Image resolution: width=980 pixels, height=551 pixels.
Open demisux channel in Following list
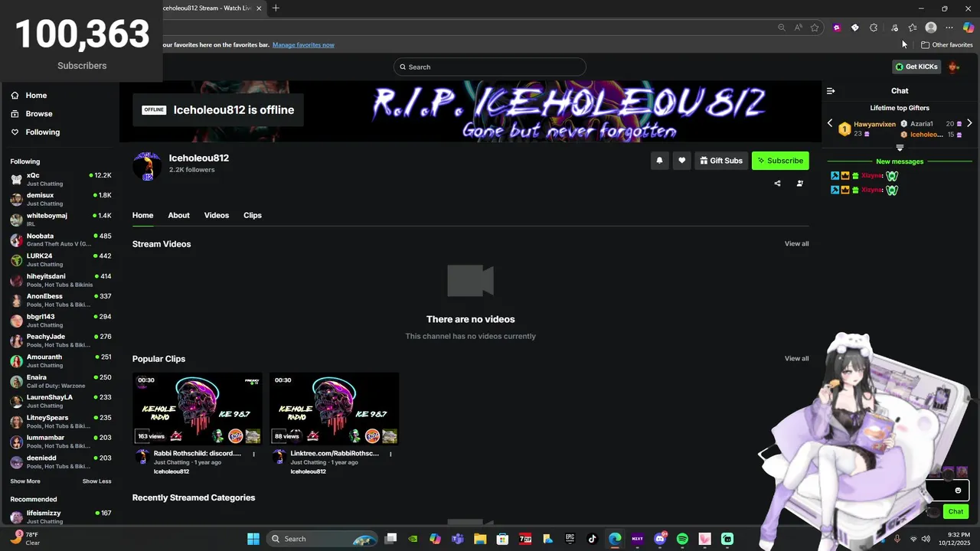pos(60,199)
